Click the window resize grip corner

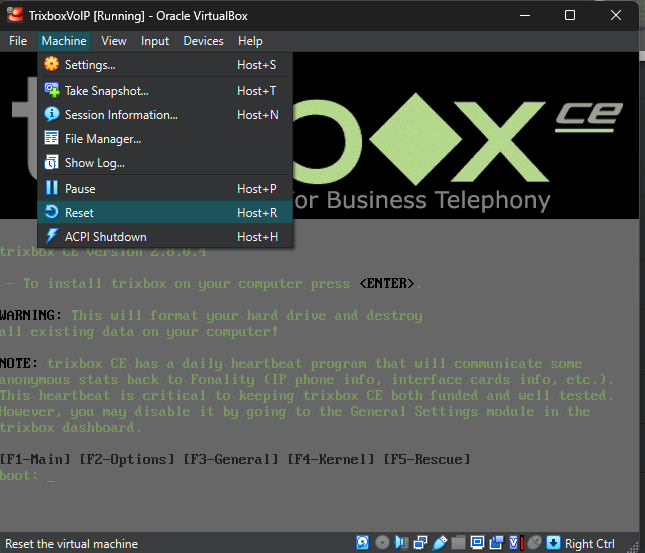[x=634, y=547]
